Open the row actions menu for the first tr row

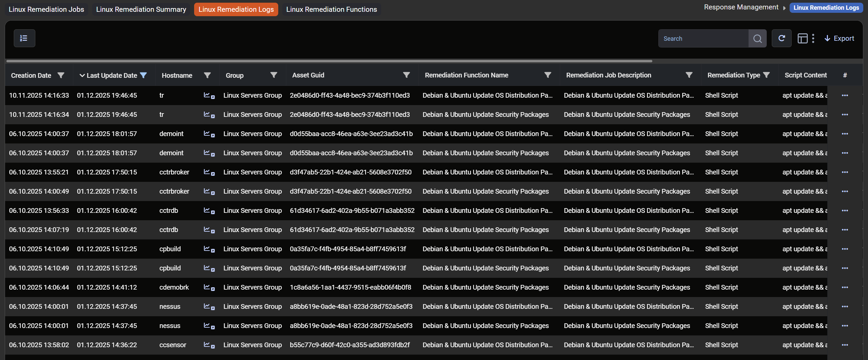[844, 96]
